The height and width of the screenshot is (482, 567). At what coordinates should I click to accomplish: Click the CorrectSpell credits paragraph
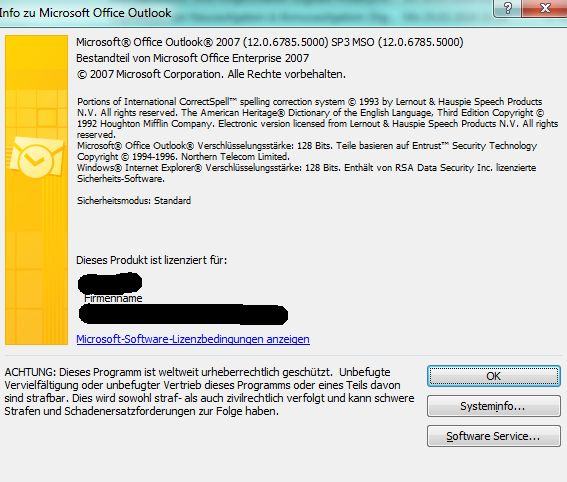click(317, 118)
